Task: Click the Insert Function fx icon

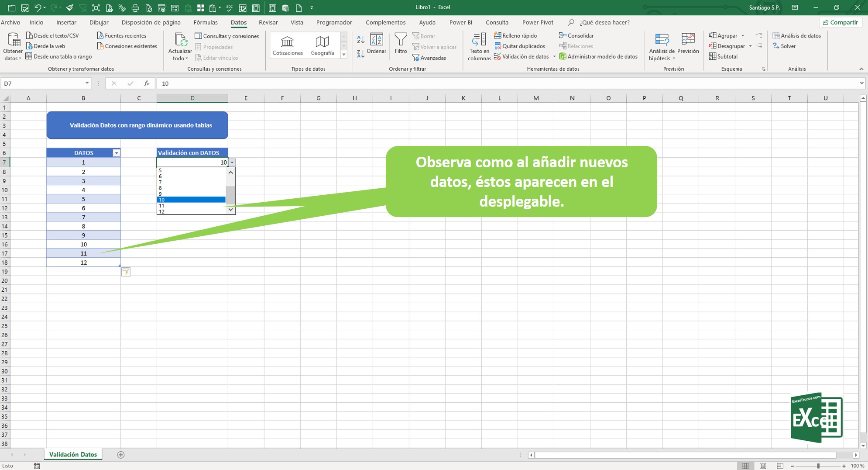Action: (147, 83)
